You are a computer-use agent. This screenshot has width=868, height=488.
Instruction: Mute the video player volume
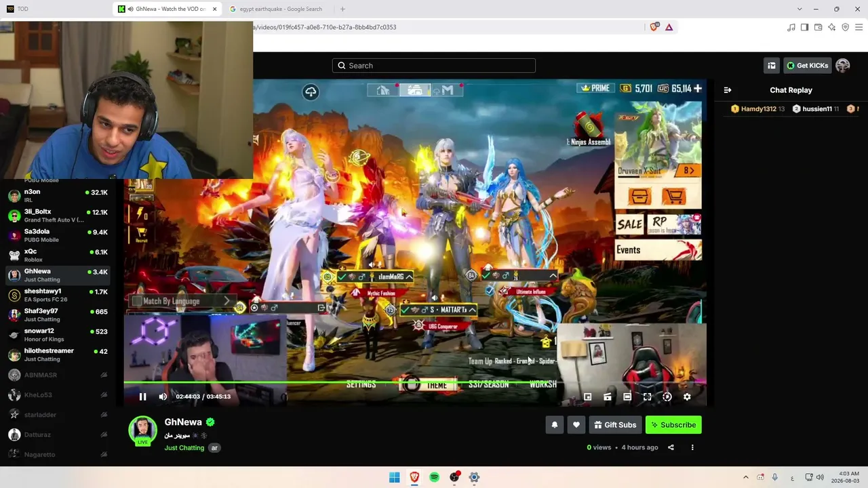pos(163,396)
